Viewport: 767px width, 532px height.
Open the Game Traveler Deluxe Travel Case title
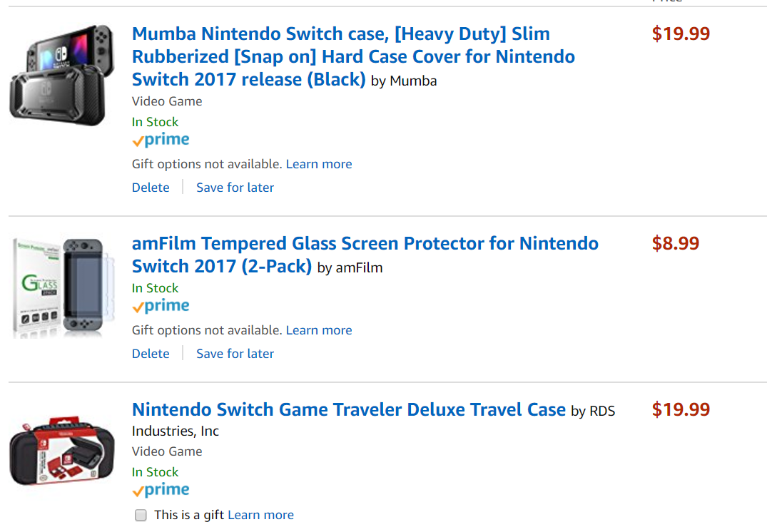[x=348, y=410]
